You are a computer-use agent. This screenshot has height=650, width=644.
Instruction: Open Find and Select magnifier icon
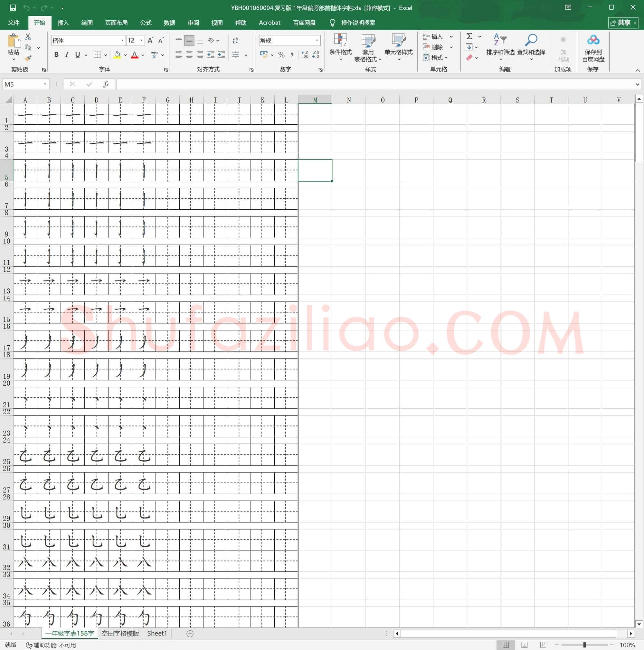(531, 40)
